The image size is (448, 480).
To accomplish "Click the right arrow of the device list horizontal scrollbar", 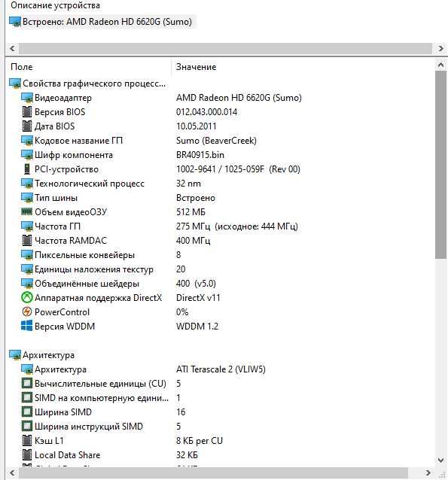I will pyautogui.click(x=440, y=48).
